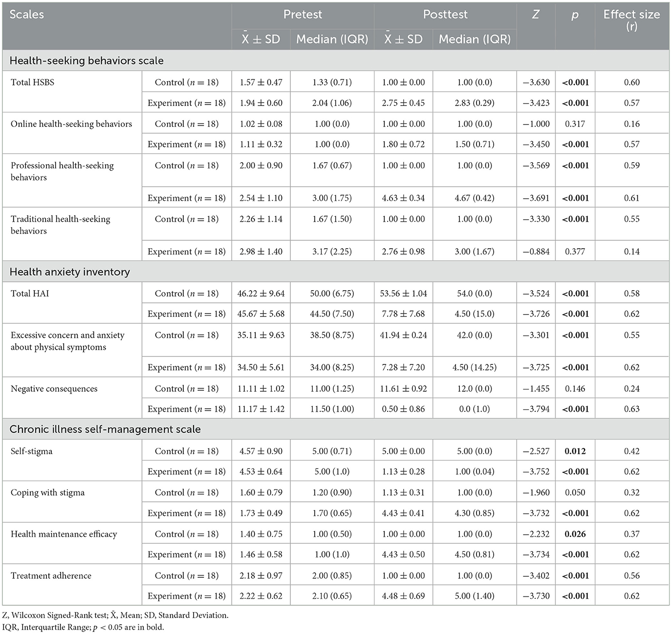Select the bold p value 0.012
This screenshot has height=634, width=672.
click(x=575, y=451)
